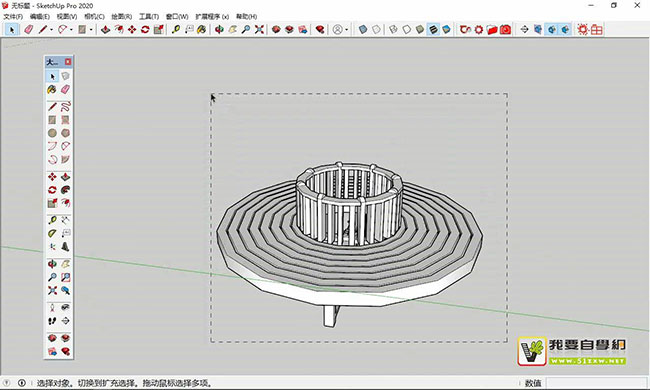Close the floating large toolset panel
The width and height of the screenshot is (650, 390).
tap(68, 62)
